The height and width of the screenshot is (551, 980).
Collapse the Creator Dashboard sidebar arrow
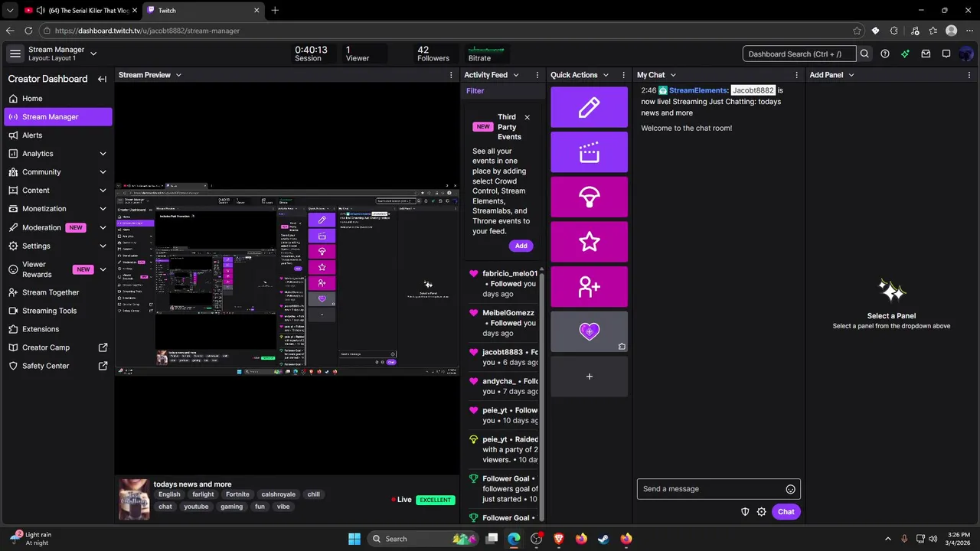click(x=102, y=79)
